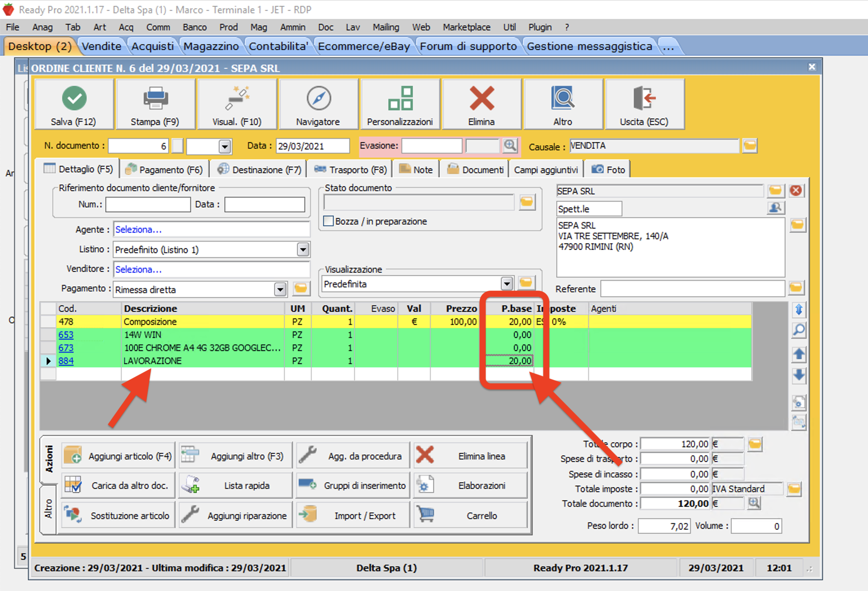The width and height of the screenshot is (868, 591).
Task: Open the Anag menu
Action: click(x=42, y=27)
